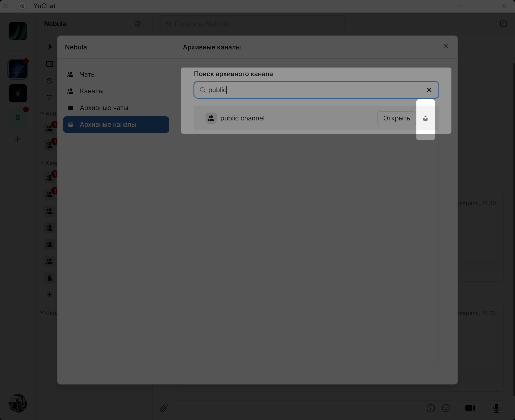Add a new workspace with plus icon

pos(18,139)
